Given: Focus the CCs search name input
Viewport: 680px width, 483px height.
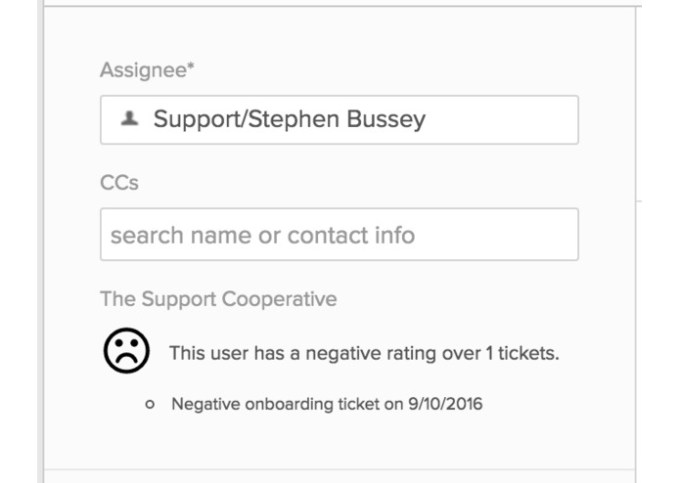Looking at the screenshot, I should pyautogui.click(x=339, y=235).
